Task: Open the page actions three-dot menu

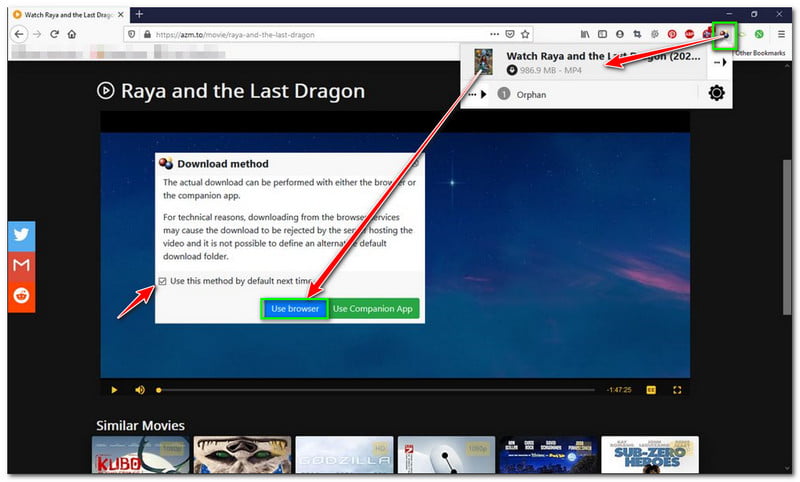Action: click(494, 34)
